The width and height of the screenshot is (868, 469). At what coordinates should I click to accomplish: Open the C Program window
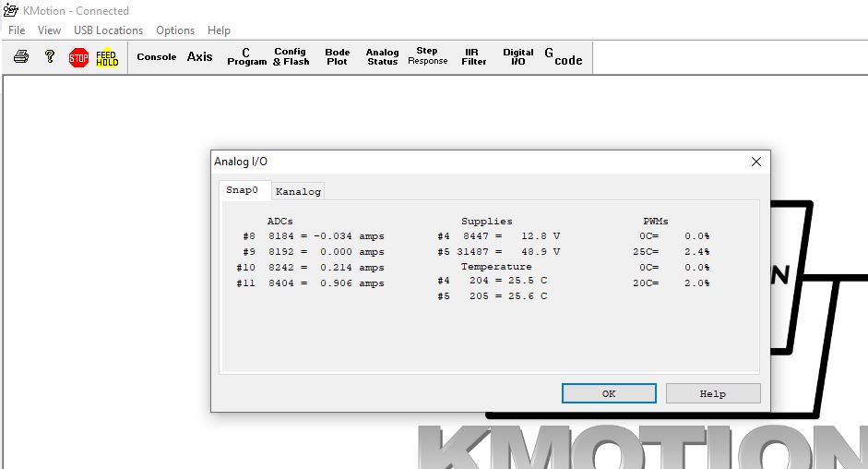point(246,57)
